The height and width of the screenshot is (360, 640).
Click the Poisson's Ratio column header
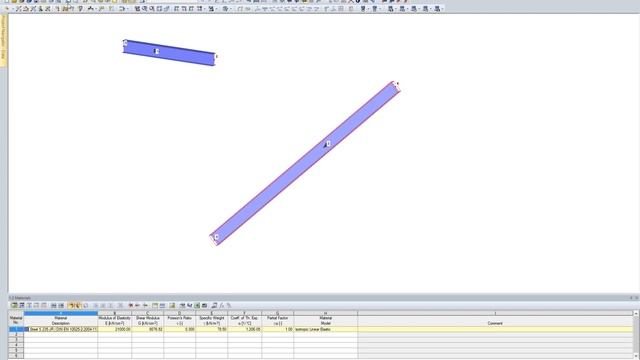pos(180,320)
